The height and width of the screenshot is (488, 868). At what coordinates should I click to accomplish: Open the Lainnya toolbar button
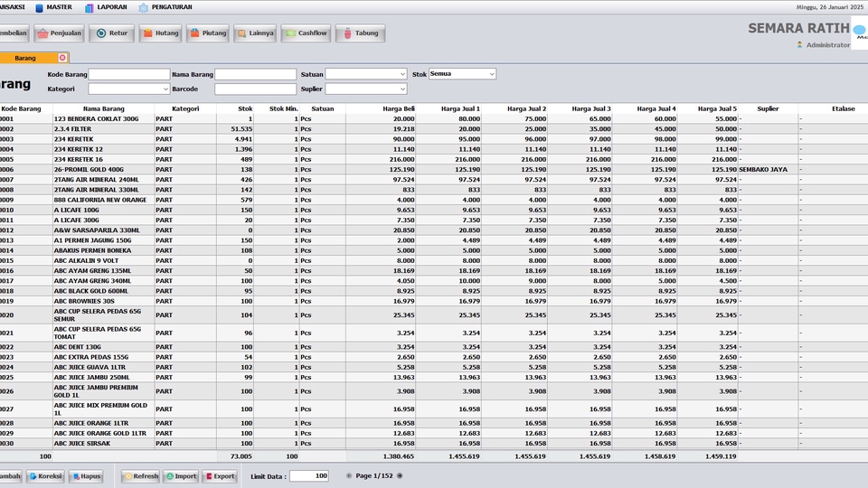click(x=255, y=33)
